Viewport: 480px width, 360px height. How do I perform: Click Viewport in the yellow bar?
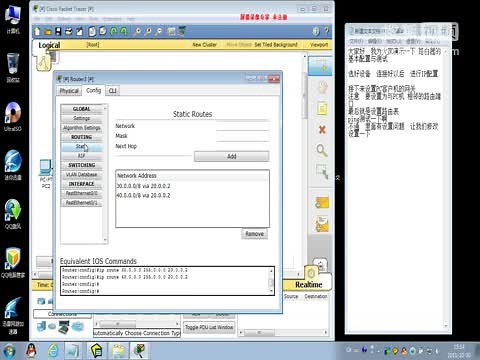(319, 44)
